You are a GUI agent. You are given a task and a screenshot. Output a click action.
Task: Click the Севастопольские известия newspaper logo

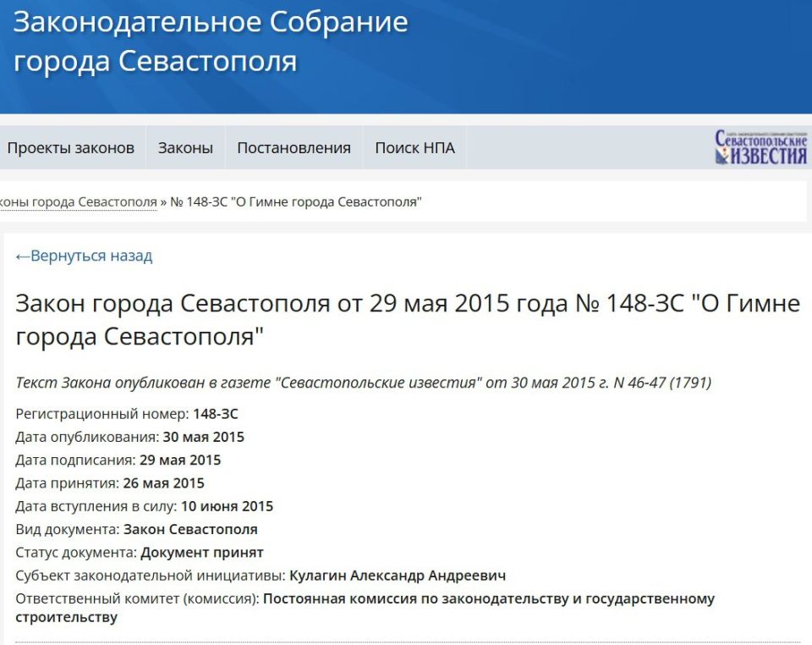point(760,146)
